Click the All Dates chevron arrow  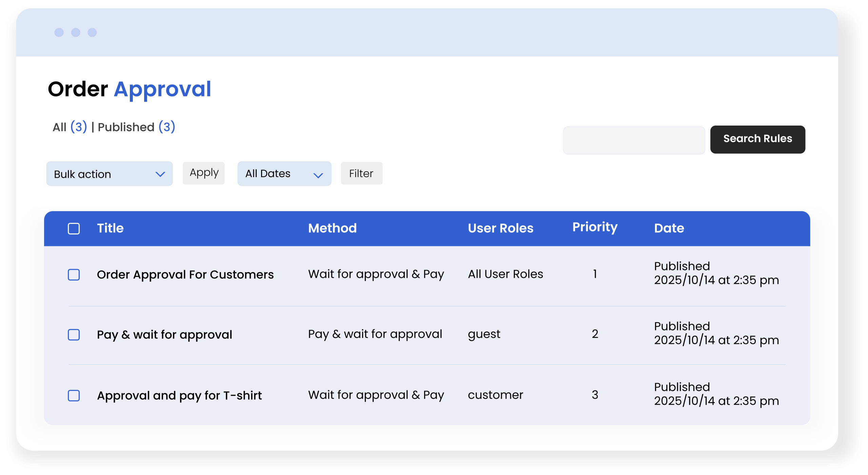coord(318,175)
